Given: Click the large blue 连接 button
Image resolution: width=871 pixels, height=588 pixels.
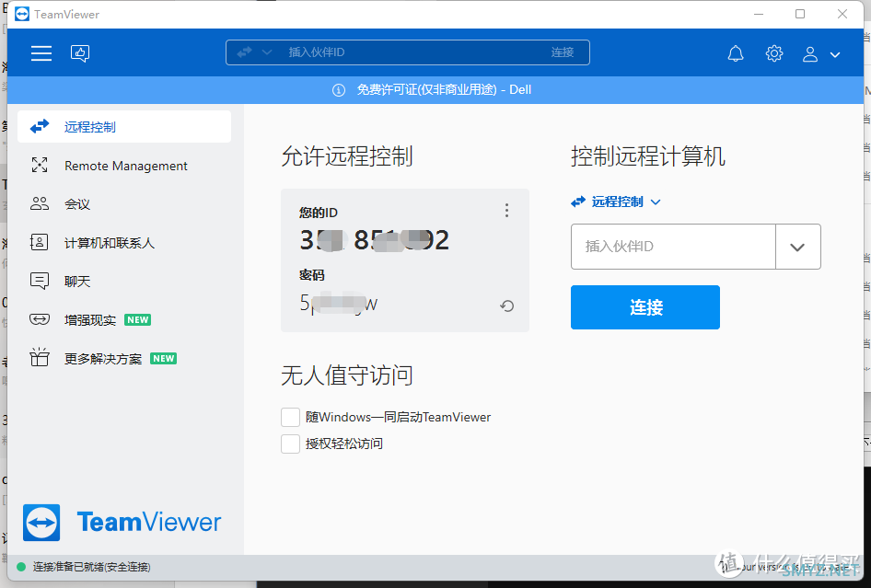Looking at the screenshot, I should 645,307.
